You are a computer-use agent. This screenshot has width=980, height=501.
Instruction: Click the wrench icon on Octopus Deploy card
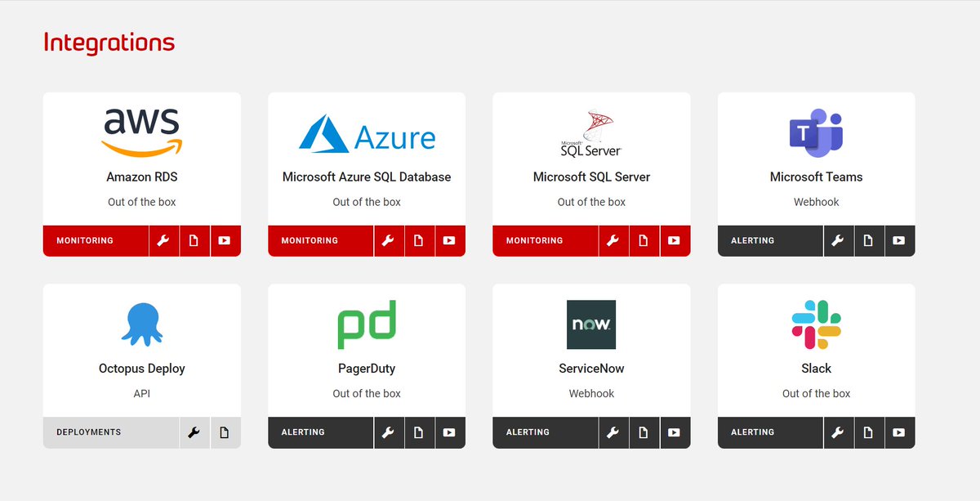(x=194, y=432)
